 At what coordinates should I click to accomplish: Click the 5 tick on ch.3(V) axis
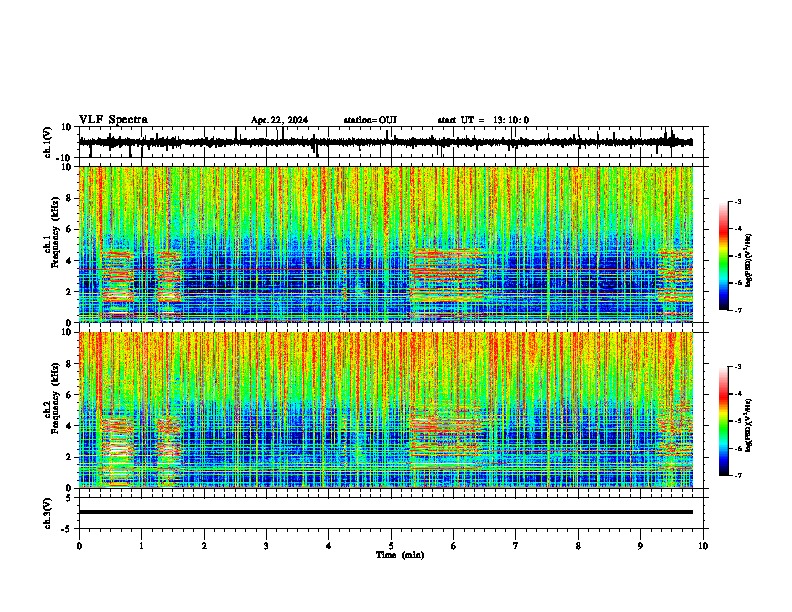pos(69,497)
